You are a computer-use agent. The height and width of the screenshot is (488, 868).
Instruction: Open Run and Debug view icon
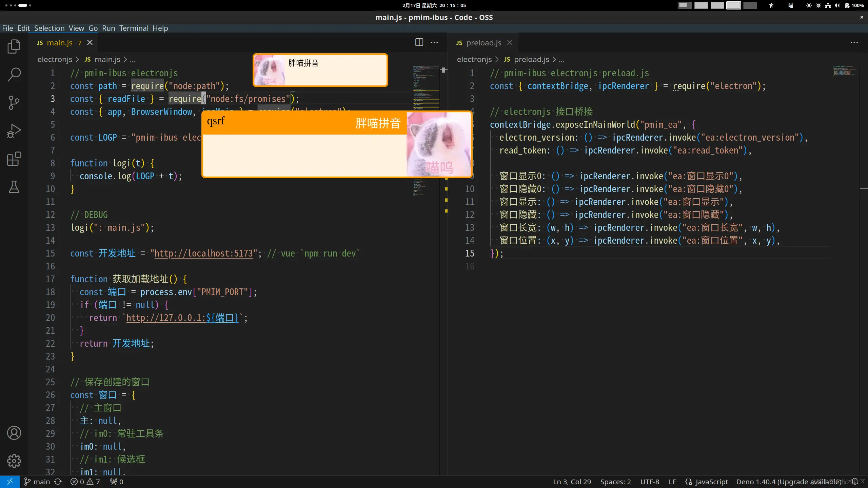(14, 131)
